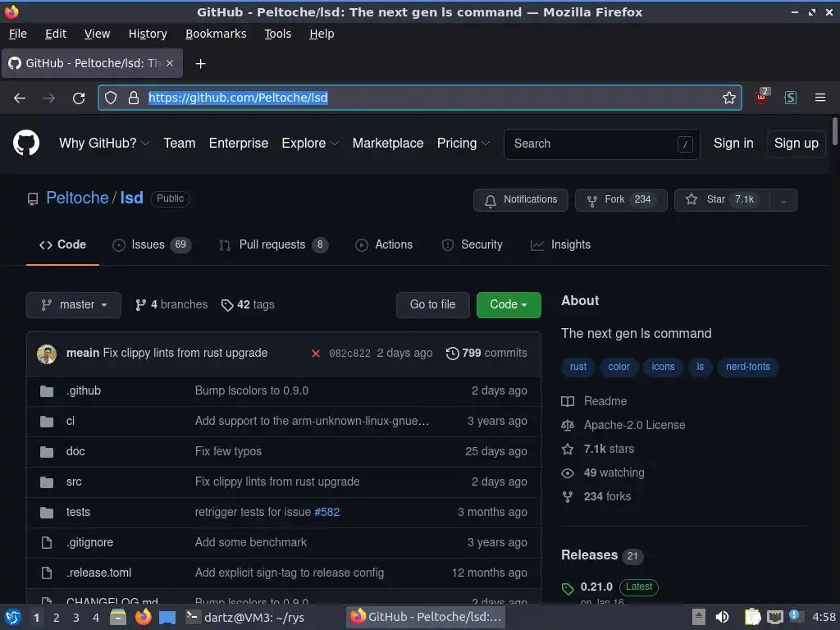View the 799 commits history
Screen dimensions: 840x630
[x=486, y=354]
